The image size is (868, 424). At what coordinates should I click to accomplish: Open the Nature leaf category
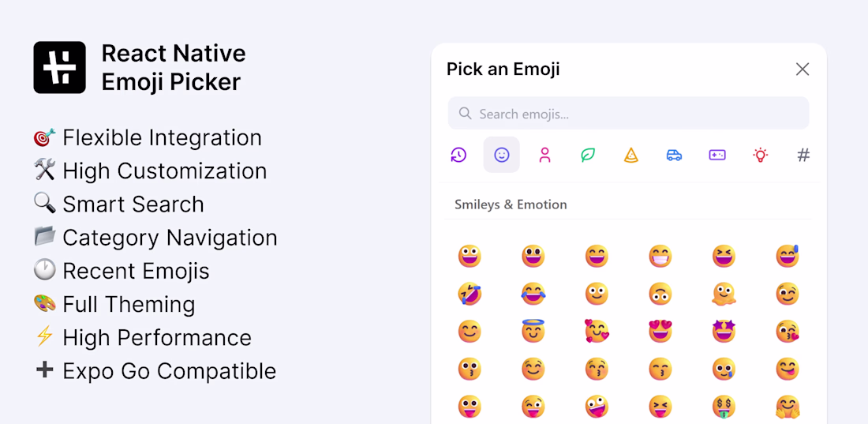coord(588,155)
